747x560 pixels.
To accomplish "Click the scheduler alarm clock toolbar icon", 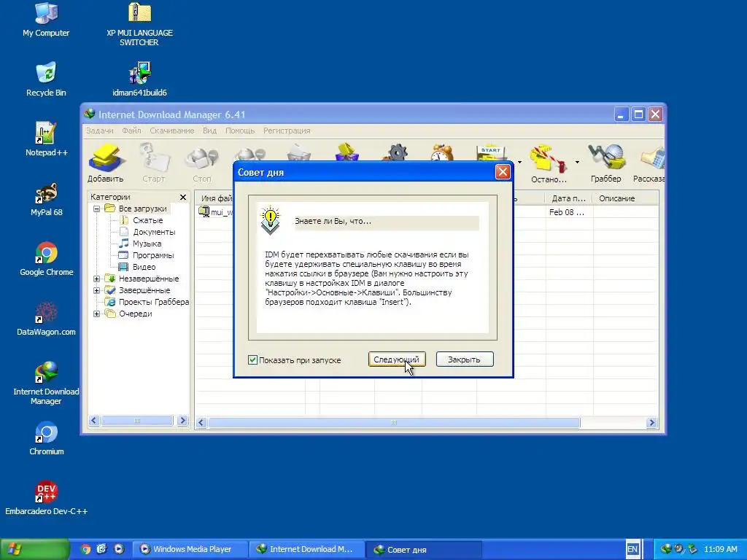I will point(441,153).
